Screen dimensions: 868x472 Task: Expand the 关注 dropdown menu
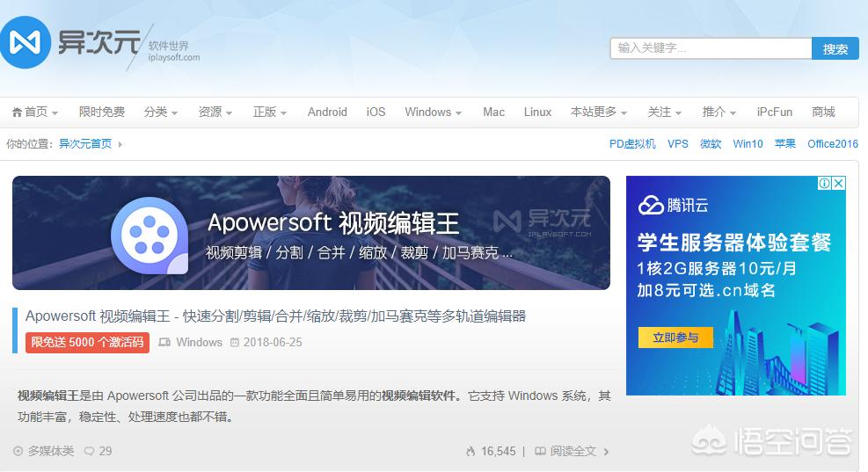click(x=678, y=113)
